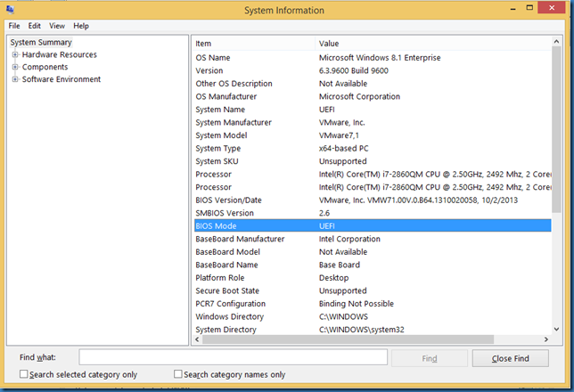Select the BaseBoard Manufacturer row
574x392 pixels.
(373, 239)
